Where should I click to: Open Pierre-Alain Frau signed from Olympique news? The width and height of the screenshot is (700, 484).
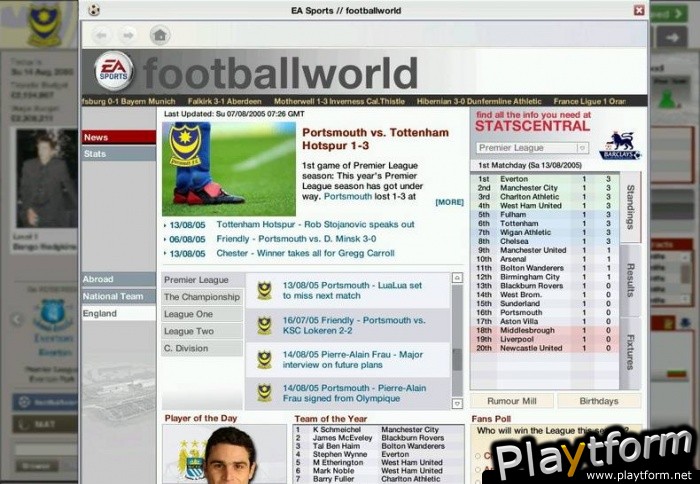[x=354, y=393]
